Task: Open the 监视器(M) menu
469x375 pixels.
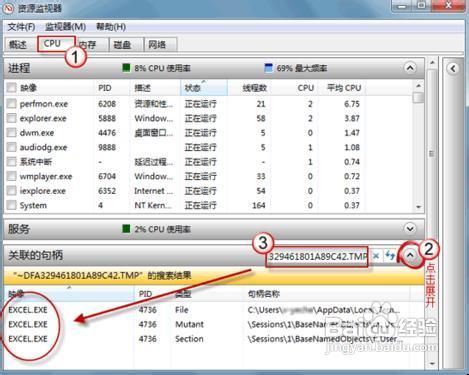Action: pyautogui.click(x=66, y=27)
